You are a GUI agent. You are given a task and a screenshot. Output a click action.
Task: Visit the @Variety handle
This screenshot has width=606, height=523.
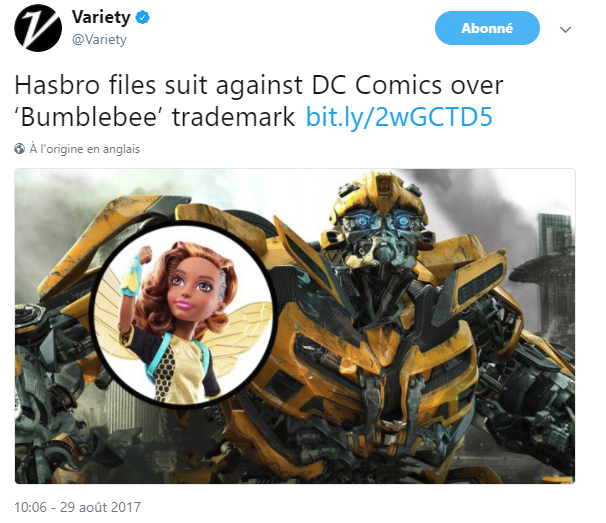pyautogui.click(x=99, y=39)
